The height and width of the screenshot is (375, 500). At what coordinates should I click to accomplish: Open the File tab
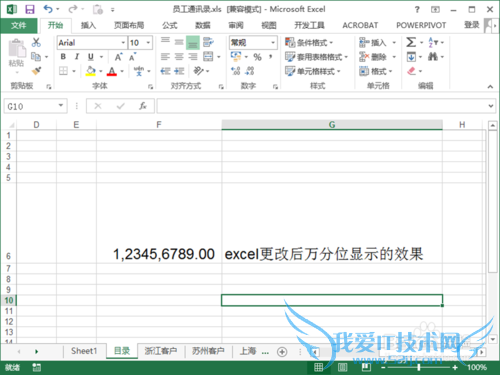[x=19, y=25]
